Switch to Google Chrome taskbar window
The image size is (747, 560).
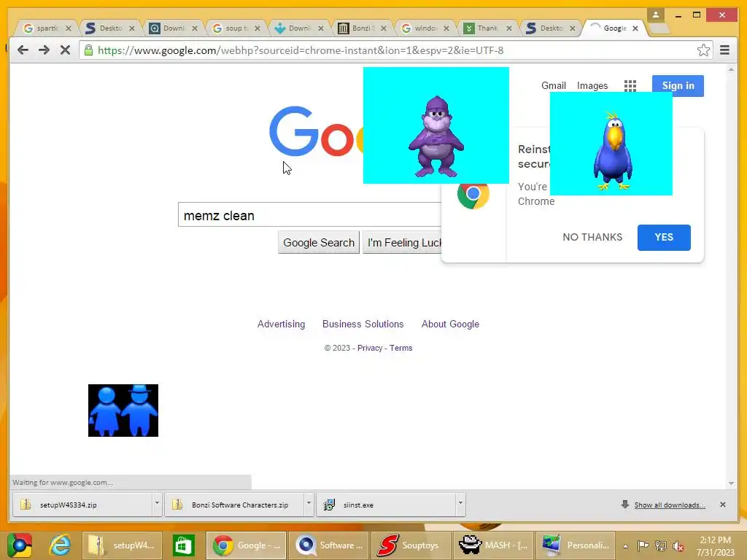pos(247,545)
